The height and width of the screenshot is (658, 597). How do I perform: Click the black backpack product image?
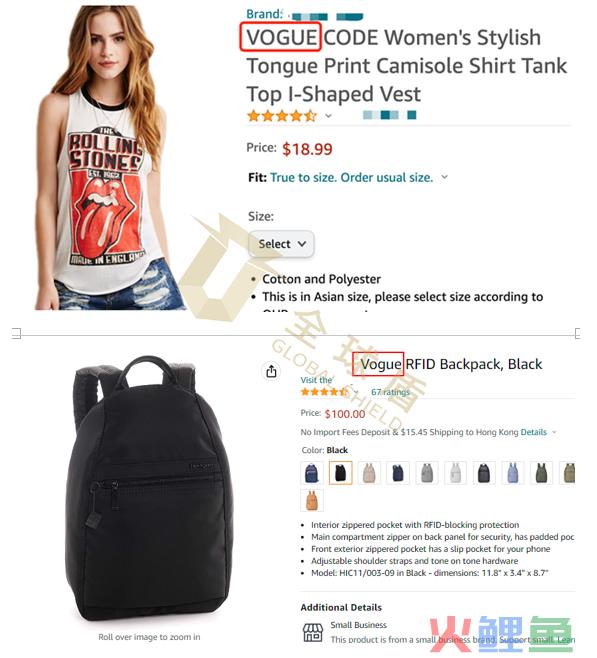149,489
